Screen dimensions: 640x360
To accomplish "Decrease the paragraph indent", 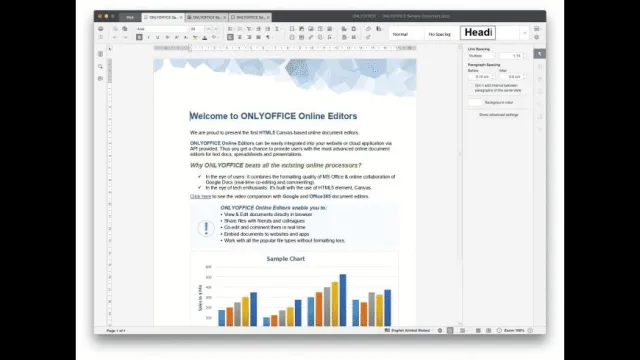I will [x=258, y=29].
